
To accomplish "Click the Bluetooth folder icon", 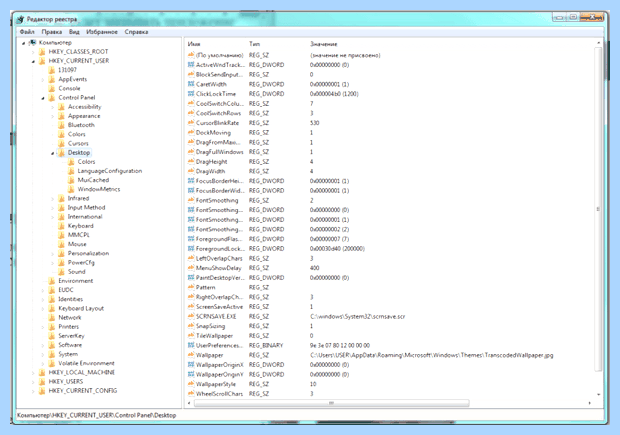I will coord(61,125).
